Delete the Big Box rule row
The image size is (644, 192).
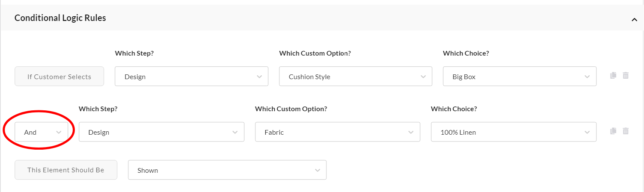[x=626, y=75]
